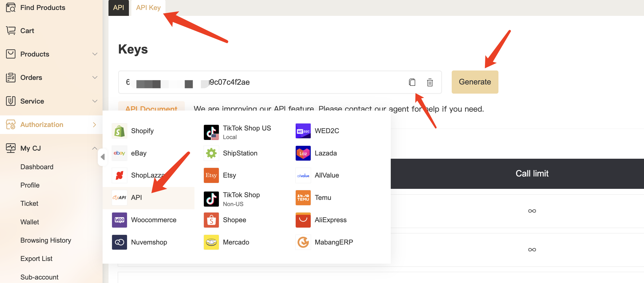
Task: Click the ShipStation gear logo
Action: point(211,153)
